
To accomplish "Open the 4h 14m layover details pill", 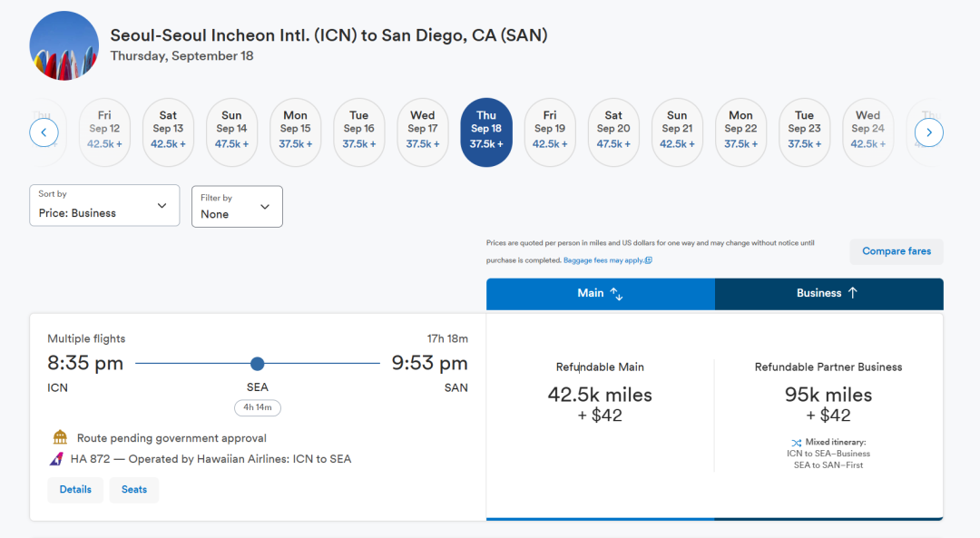I will (x=258, y=408).
